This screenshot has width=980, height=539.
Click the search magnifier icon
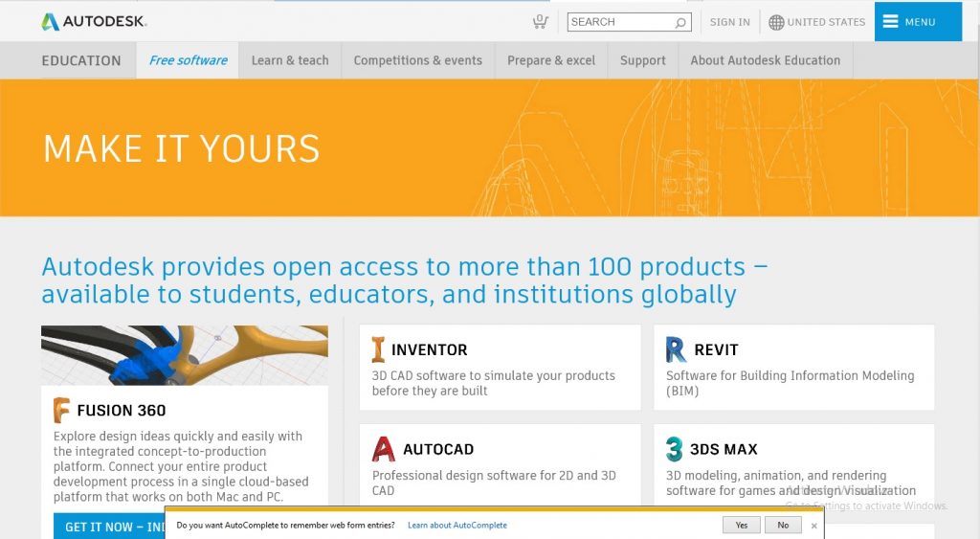[680, 22]
